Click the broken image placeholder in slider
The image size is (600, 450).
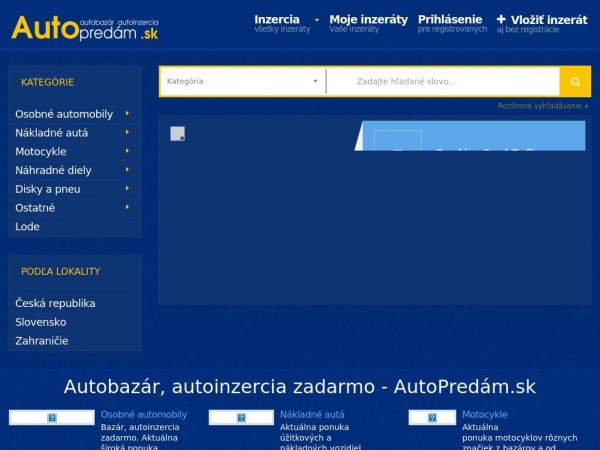pos(178,134)
